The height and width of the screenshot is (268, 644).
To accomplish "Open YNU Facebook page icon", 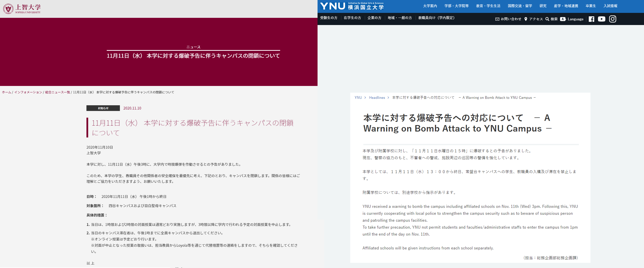I will pyautogui.click(x=591, y=19).
